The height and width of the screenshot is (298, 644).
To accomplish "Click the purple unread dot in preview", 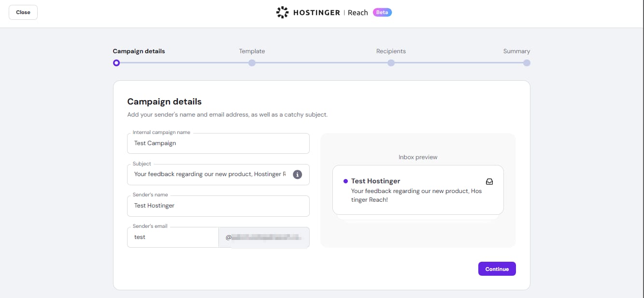I will click(345, 181).
